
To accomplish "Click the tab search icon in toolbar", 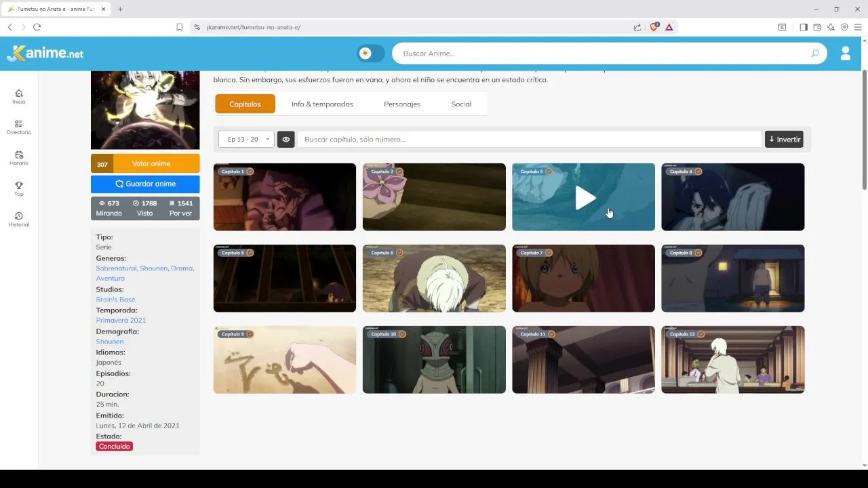I will click(782, 27).
